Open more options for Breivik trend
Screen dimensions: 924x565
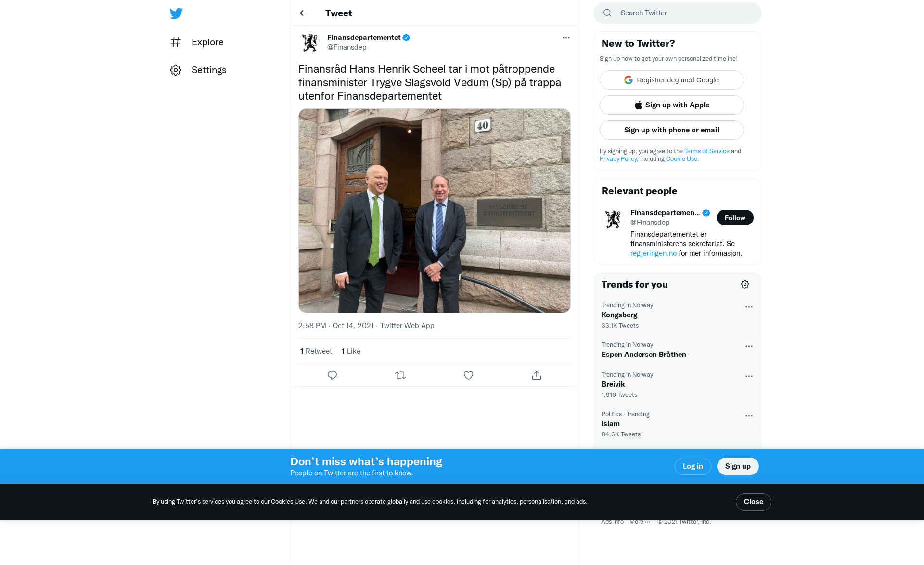click(749, 376)
